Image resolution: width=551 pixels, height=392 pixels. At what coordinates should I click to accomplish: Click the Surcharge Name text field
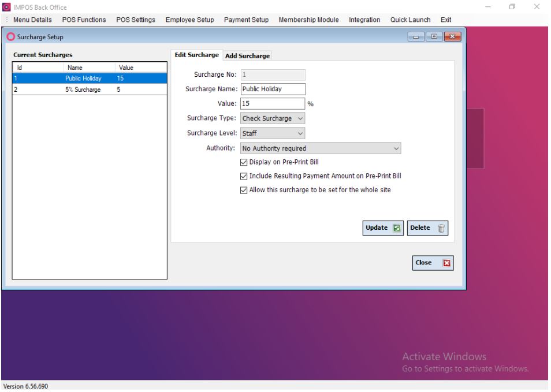(x=272, y=89)
